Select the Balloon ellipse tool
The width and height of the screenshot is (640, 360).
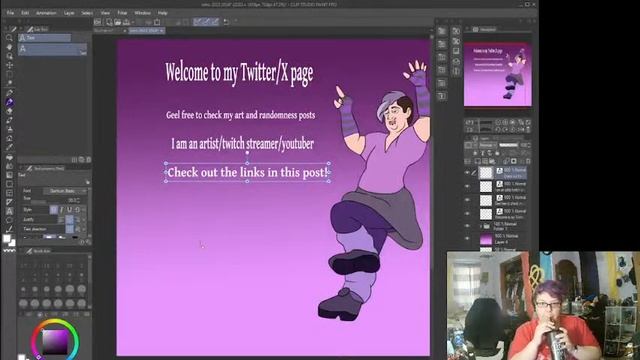[9, 220]
